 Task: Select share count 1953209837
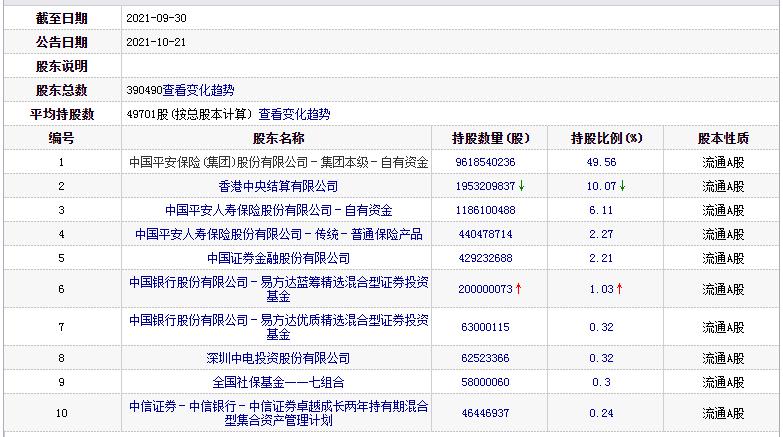pyautogui.click(x=485, y=186)
